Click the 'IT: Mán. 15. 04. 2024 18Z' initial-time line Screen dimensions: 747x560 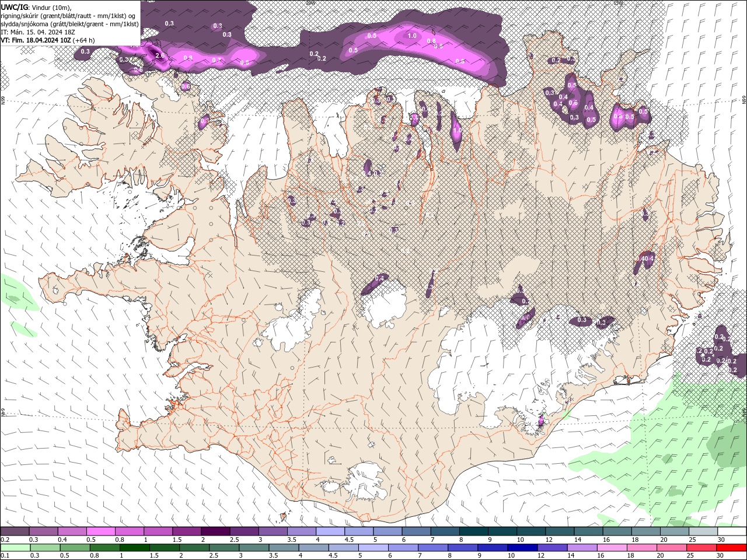[x=37, y=32]
